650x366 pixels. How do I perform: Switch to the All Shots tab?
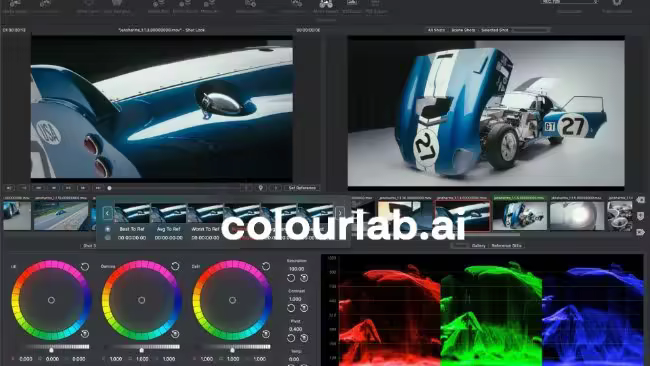click(x=436, y=30)
